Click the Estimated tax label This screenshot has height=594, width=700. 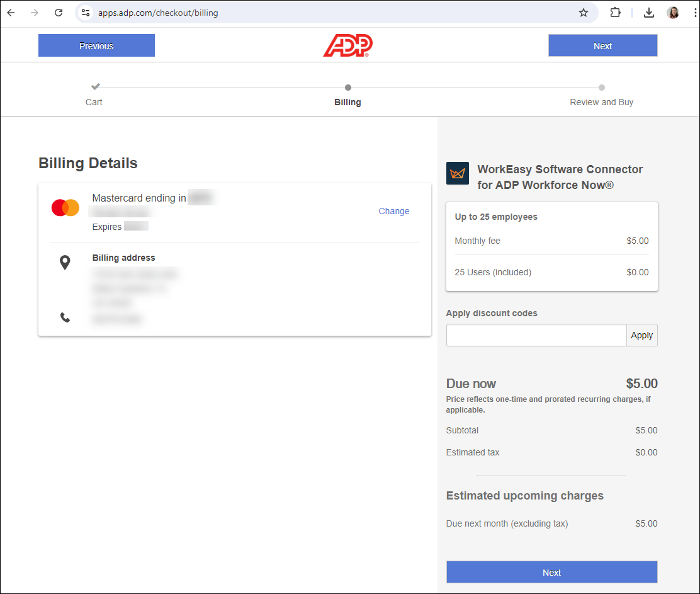[472, 452]
